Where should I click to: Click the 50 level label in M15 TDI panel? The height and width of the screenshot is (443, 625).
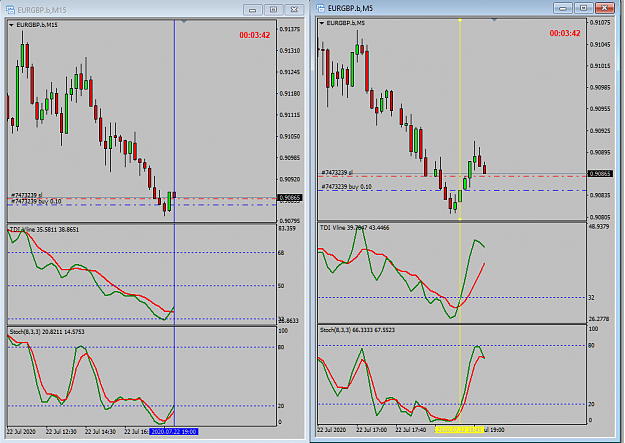click(281, 286)
